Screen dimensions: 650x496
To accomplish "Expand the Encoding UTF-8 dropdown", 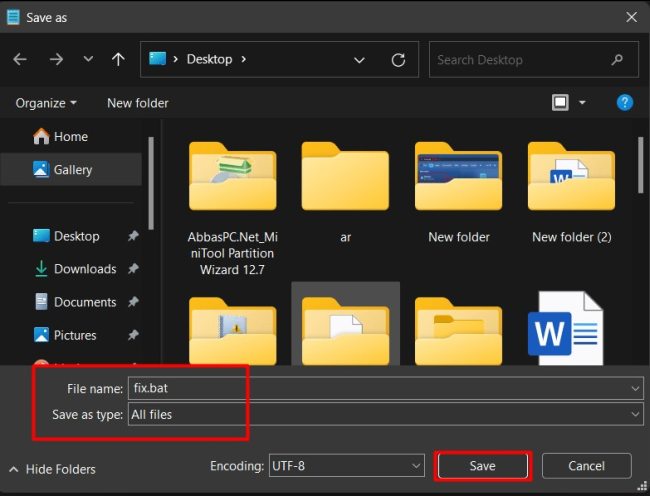I will (x=416, y=466).
